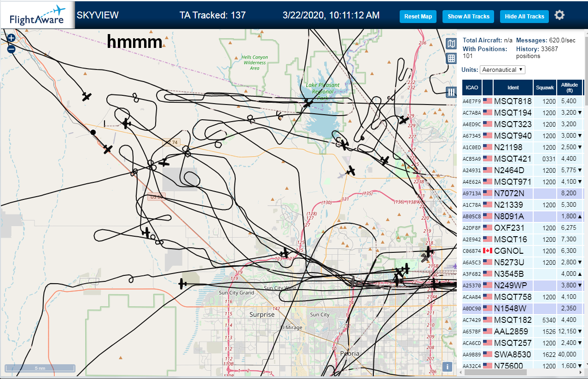Select aircraft icon near Sun City Grand
Image resolution: width=588 pixels, height=379 pixels.
[183, 283]
